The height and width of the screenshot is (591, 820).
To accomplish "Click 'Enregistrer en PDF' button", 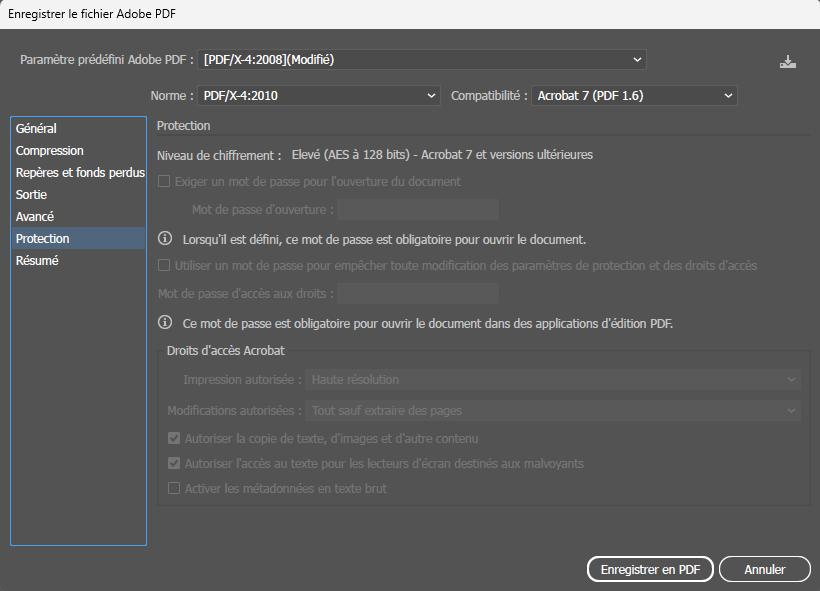I will click(x=650, y=569).
